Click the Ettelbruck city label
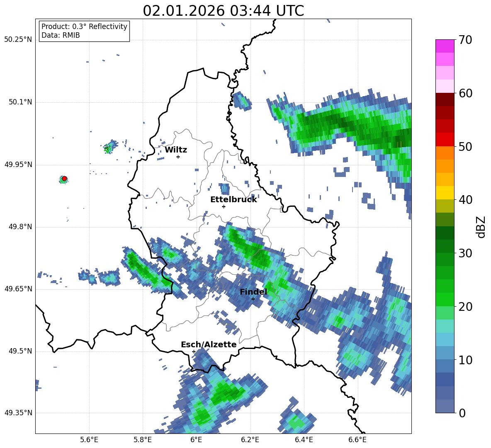491x448 pixels. [x=233, y=200]
